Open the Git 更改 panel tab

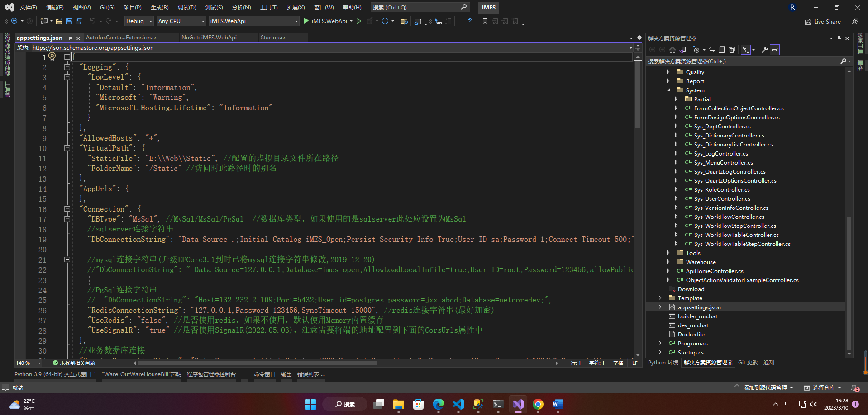pos(748,363)
